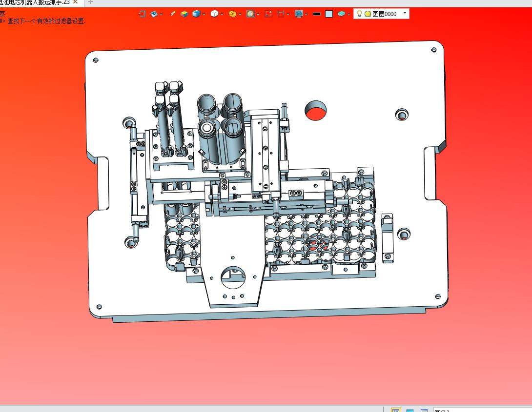Click the white cube view icon
The height and width of the screenshot is (412, 532).
click(x=214, y=14)
